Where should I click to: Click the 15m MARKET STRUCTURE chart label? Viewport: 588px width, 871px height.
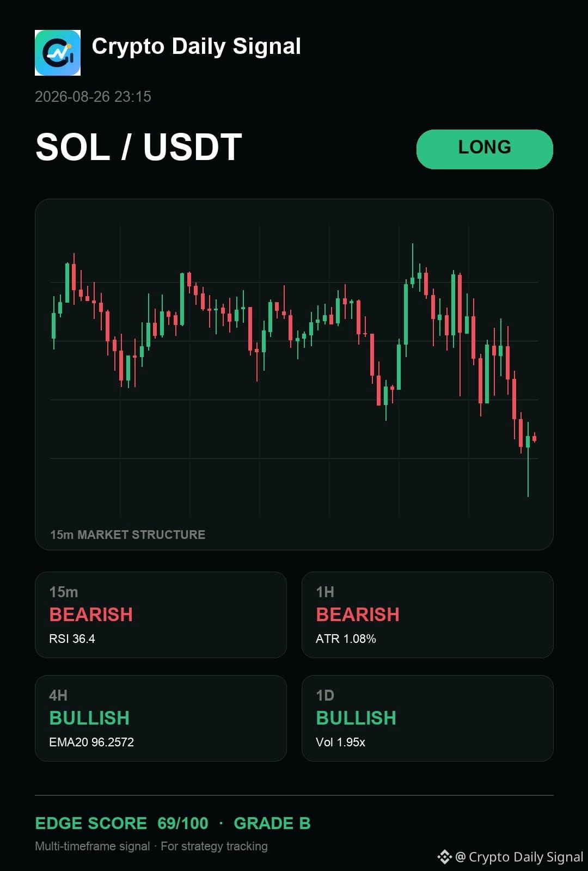tap(128, 535)
